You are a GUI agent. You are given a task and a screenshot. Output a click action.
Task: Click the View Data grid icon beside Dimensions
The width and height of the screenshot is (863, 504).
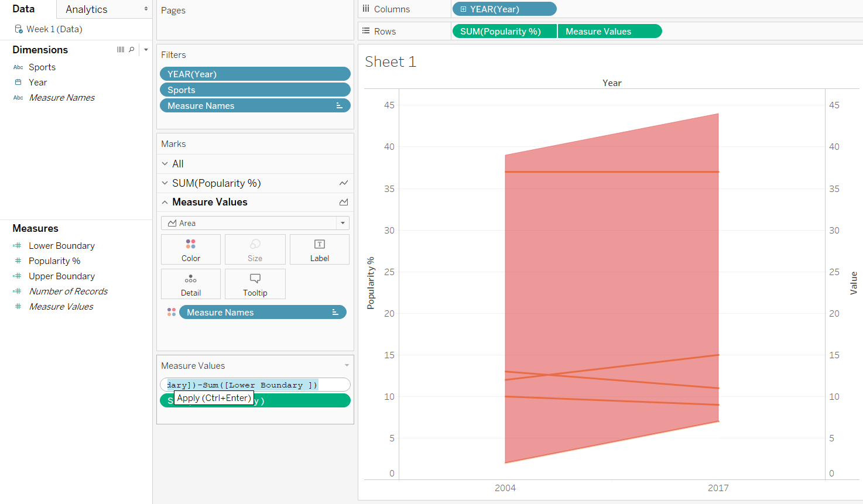(x=119, y=50)
